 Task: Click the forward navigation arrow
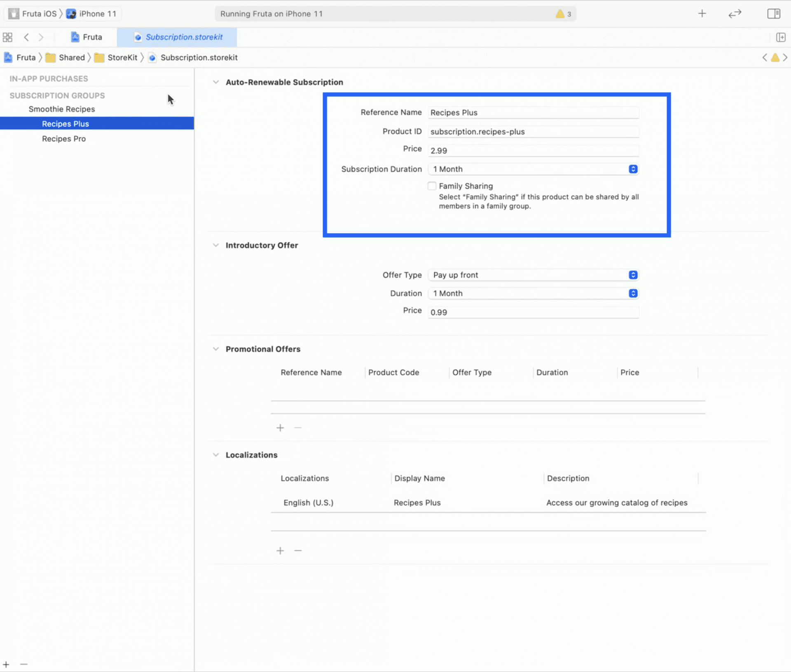coord(41,37)
